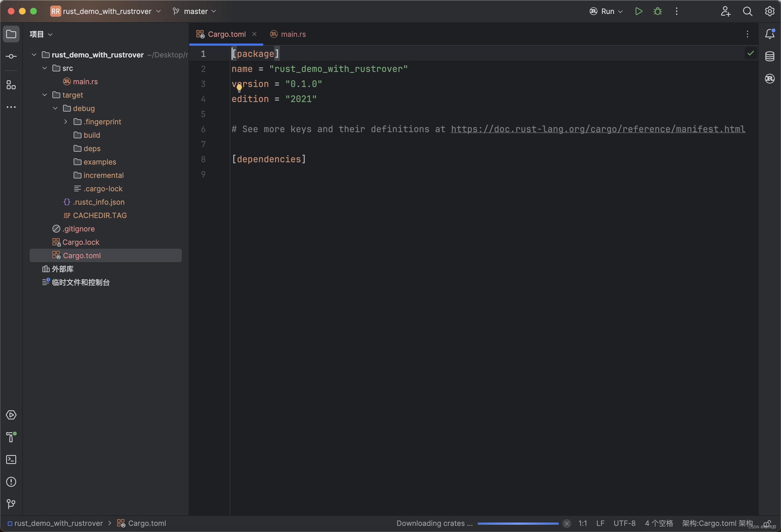Open the Git tool window icon
The height and width of the screenshot is (532, 781).
(11, 504)
